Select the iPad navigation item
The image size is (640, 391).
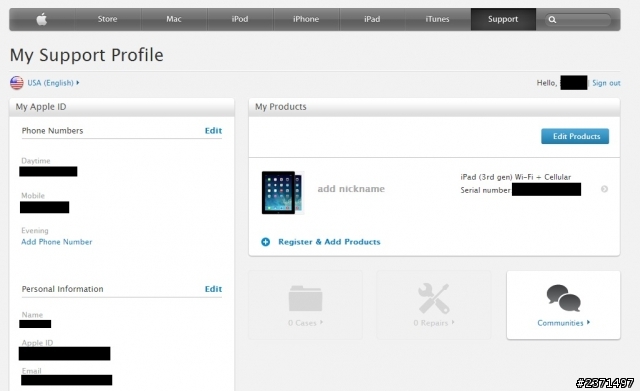tap(372, 19)
